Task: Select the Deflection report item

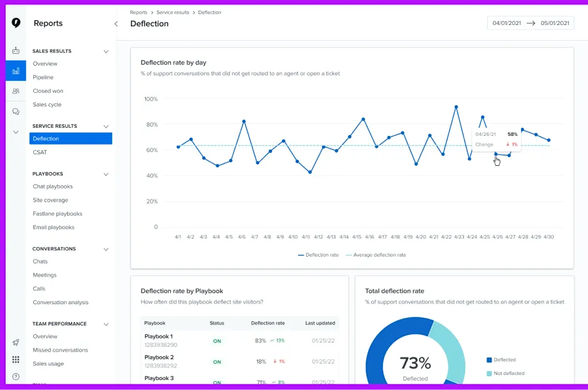Action: 71,138
